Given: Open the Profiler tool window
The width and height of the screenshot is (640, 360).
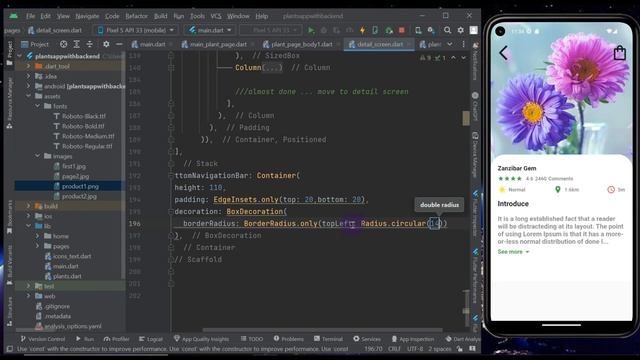Looking at the screenshot, I should (116, 339).
